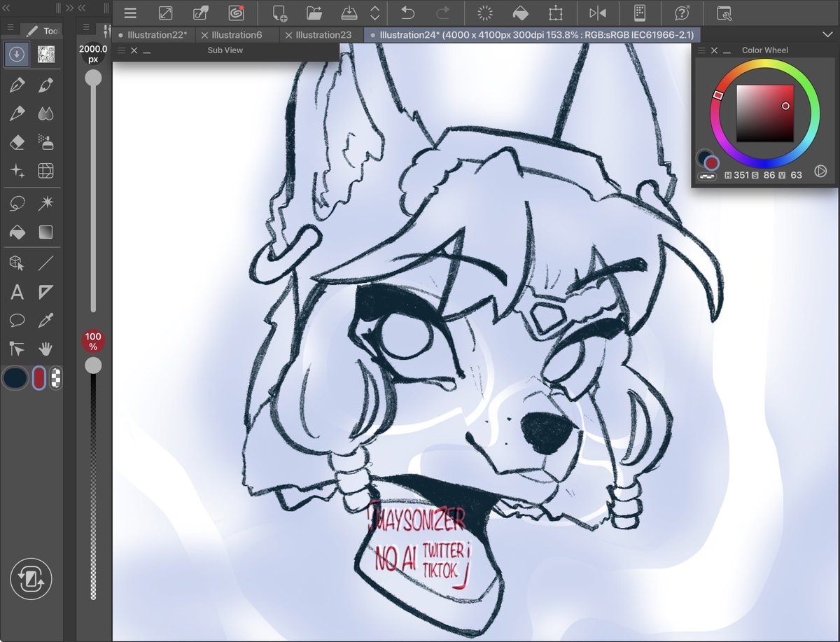Click the clear layer sunburst icon

click(x=485, y=13)
